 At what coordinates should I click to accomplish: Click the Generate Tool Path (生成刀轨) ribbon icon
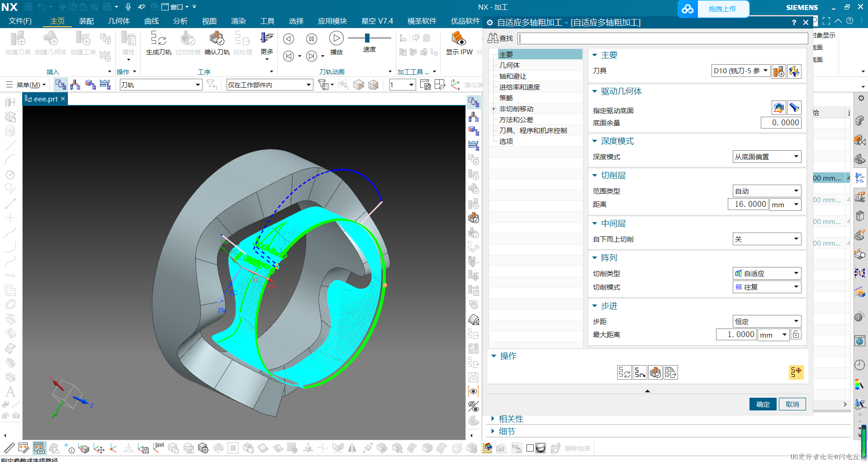point(158,43)
